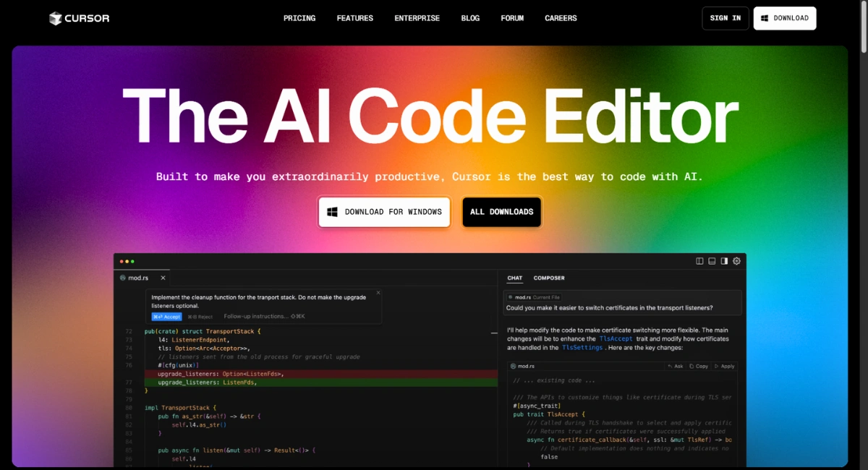Open the Pricing page
The height and width of the screenshot is (470, 868).
coord(299,18)
